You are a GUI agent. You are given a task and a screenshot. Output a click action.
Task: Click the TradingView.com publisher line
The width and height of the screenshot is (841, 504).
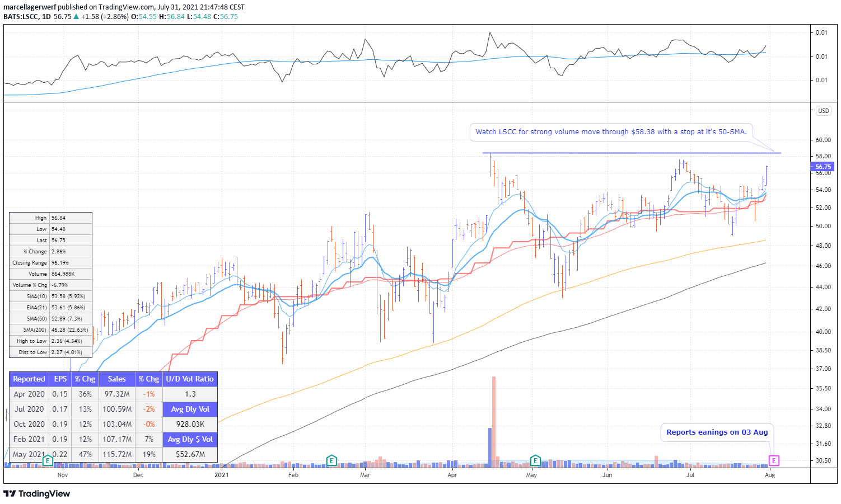click(124, 7)
